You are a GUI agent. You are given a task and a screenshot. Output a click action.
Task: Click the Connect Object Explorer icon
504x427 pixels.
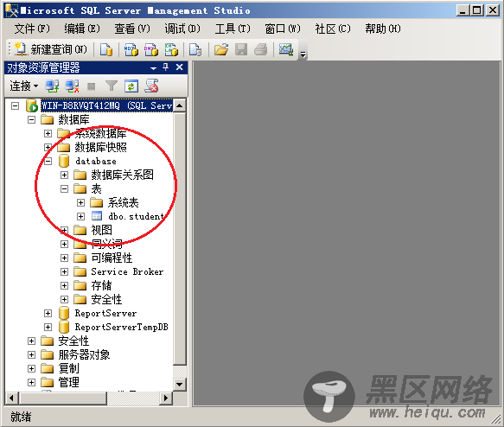[52, 86]
